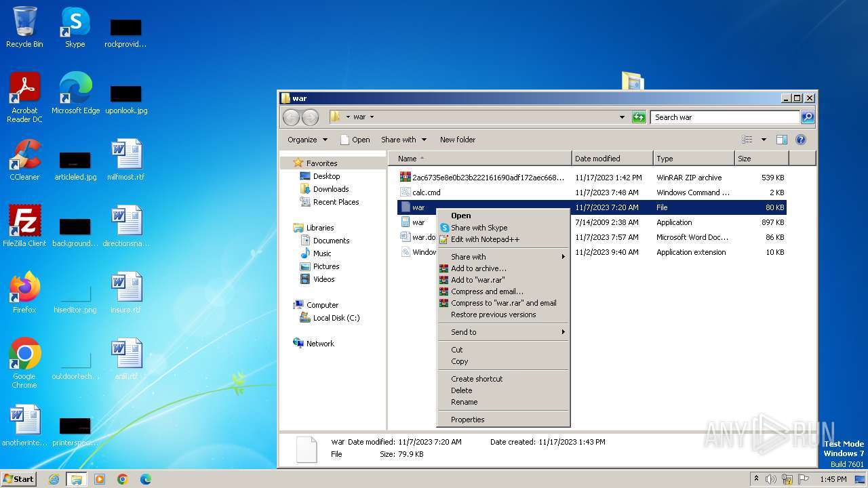Launch Skype from the desktop
Screen dimensions: 868x488
coord(75,27)
